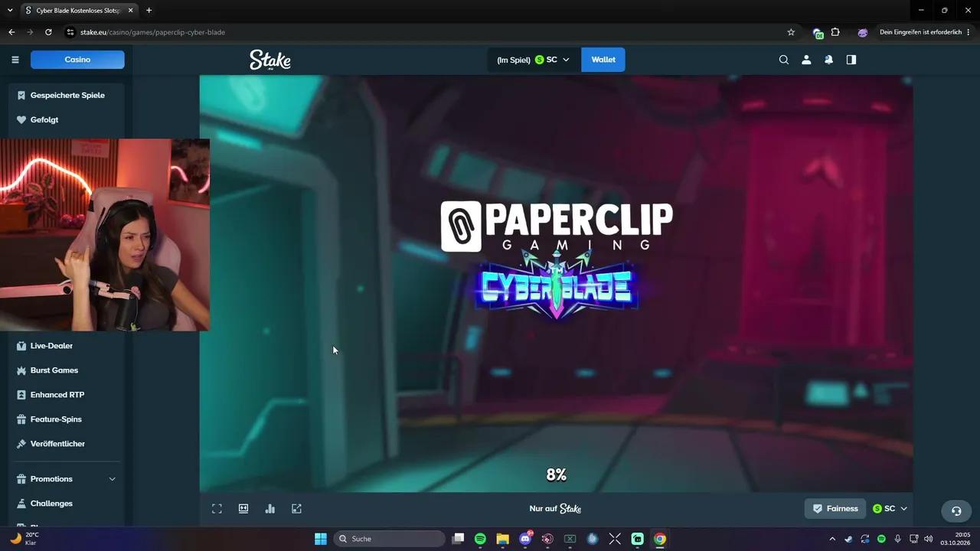Switch to Chrome in the taskbar
980x551 pixels.
point(660,539)
